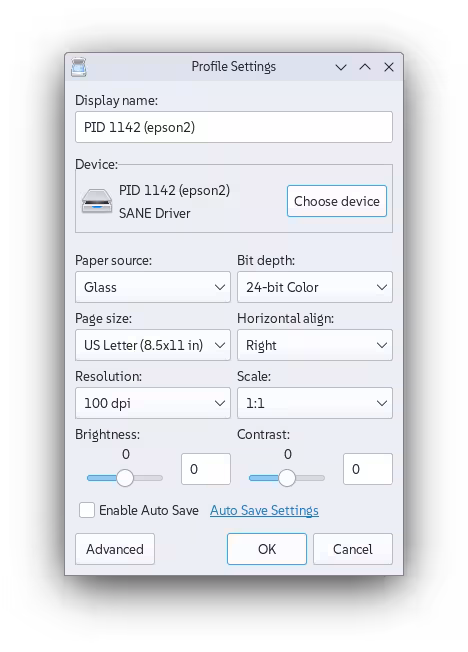Click the SANE Driver device text
The image size is (468, 652).
pyautogui.click(x=154, y=213)
